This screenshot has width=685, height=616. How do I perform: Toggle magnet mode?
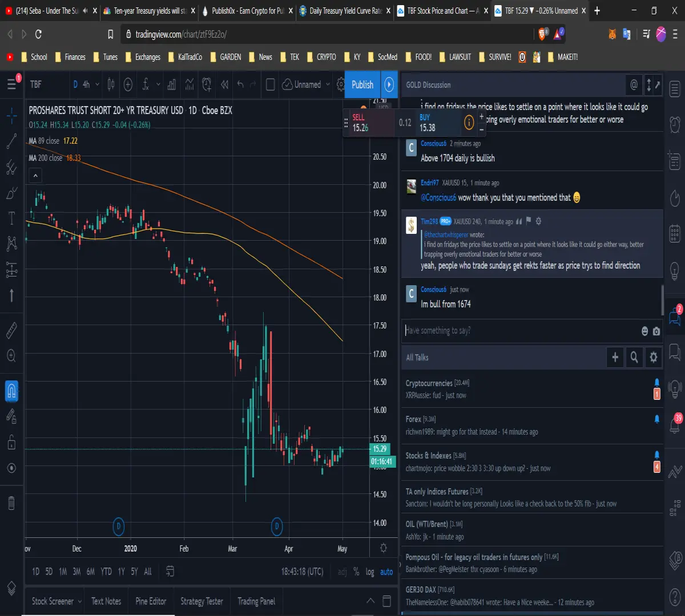coord(11,391)
